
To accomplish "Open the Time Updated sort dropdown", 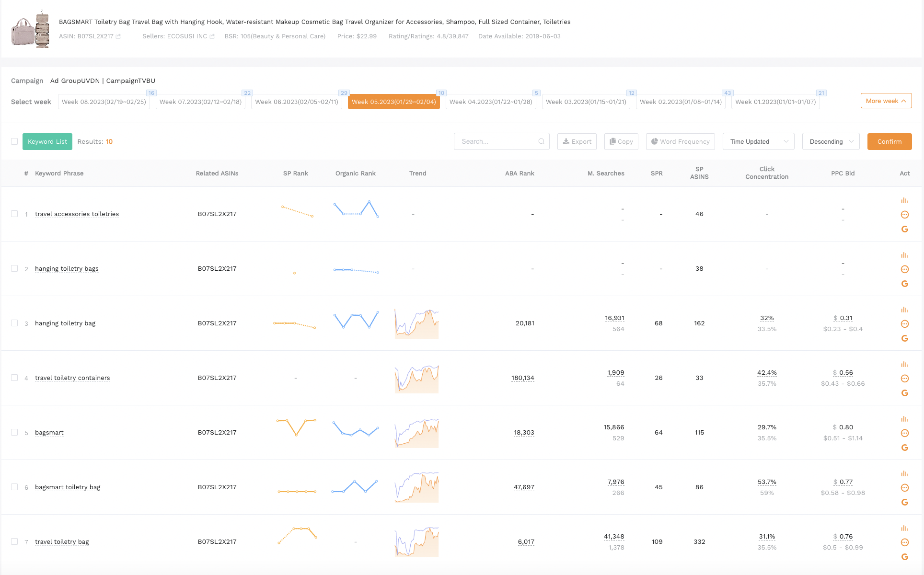I will coord(758,141).
